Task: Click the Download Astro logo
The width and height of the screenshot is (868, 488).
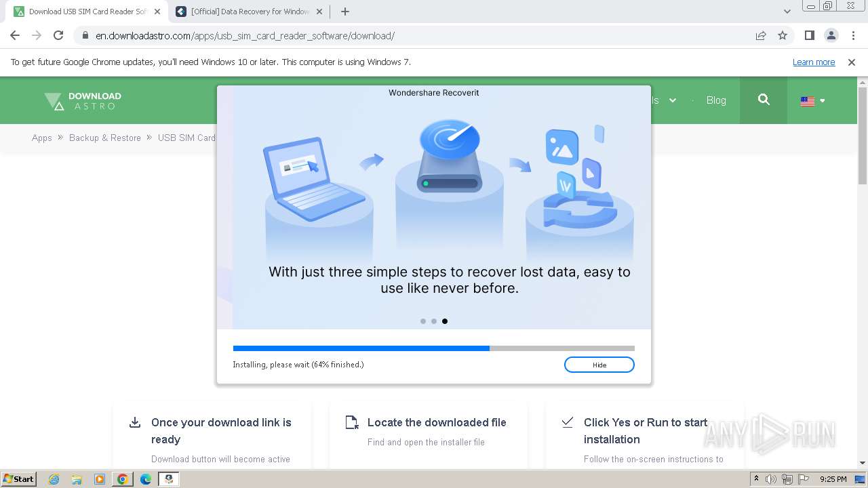Action: [x=83, y=101]
